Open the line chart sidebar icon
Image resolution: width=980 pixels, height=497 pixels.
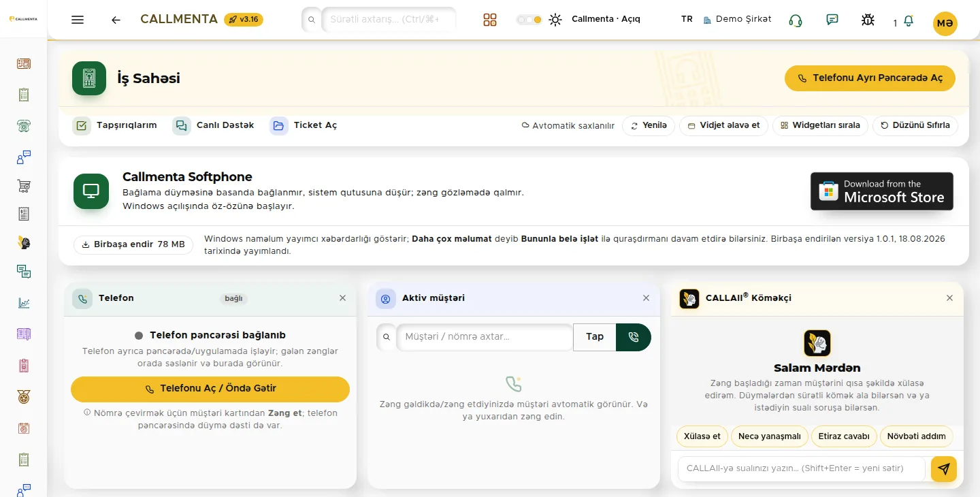click(x=24, y=303)
